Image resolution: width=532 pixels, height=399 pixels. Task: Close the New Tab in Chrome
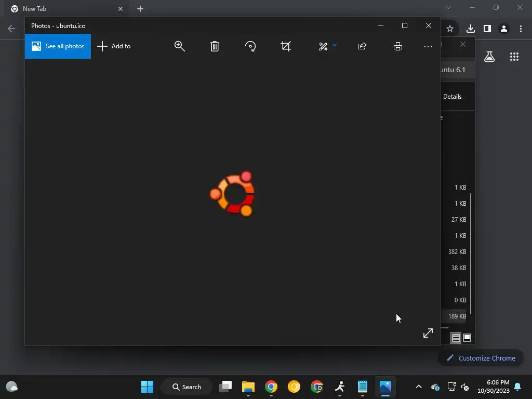click(x=121, y=9)
